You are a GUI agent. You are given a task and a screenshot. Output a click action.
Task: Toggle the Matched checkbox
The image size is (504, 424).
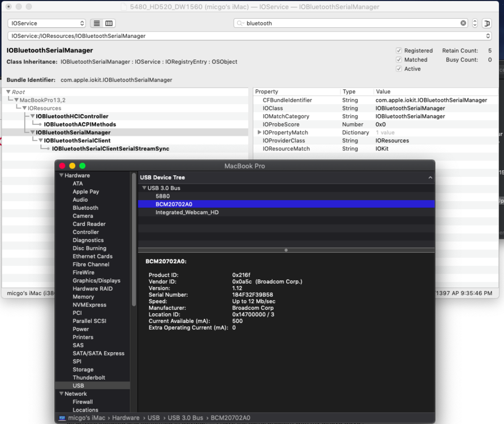click(x=399, y=59)
